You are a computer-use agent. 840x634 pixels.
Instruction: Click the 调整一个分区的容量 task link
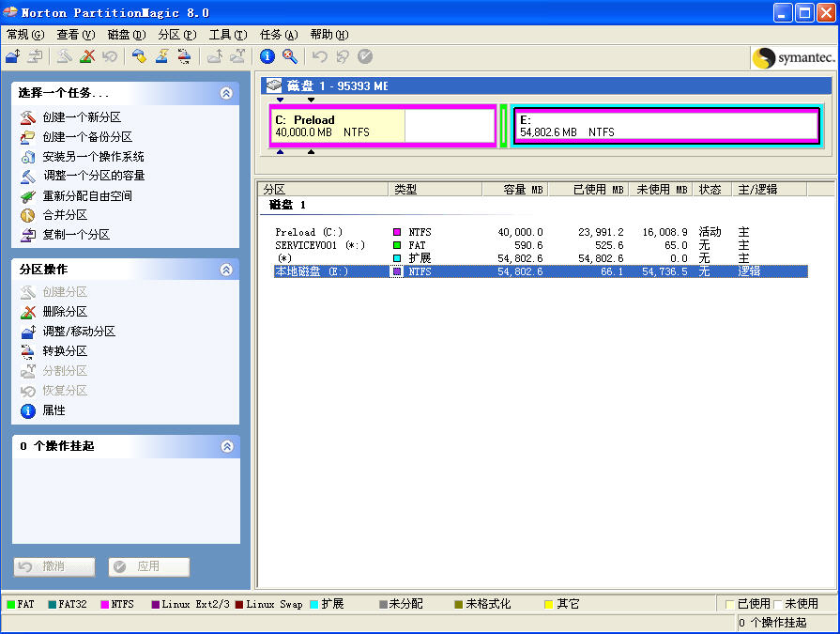(94, 176)
